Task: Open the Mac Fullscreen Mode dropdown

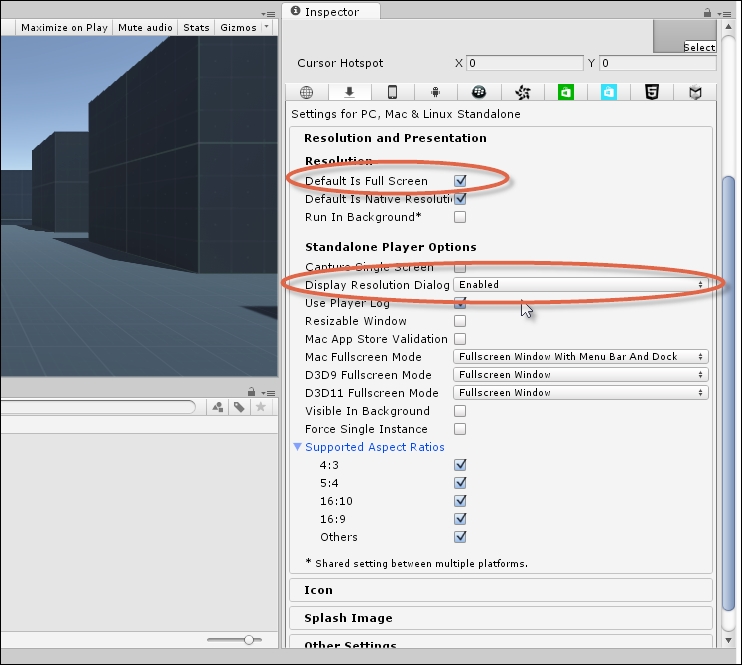Action: click(x=581, y=357)
